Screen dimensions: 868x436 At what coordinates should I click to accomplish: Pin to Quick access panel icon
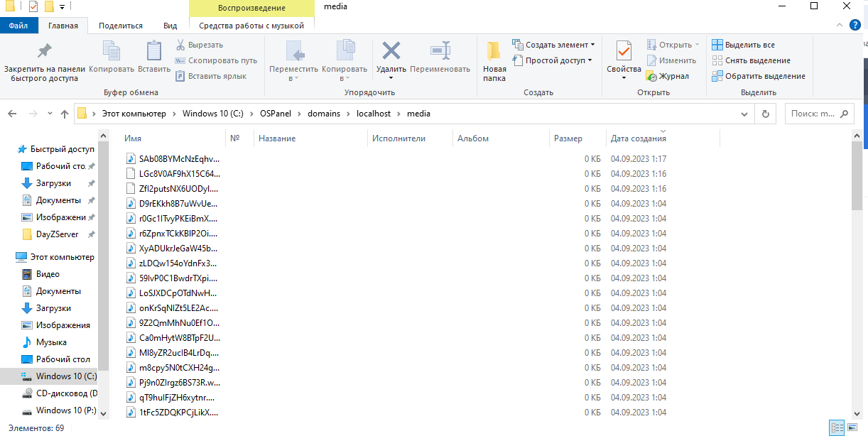(44, 51)
